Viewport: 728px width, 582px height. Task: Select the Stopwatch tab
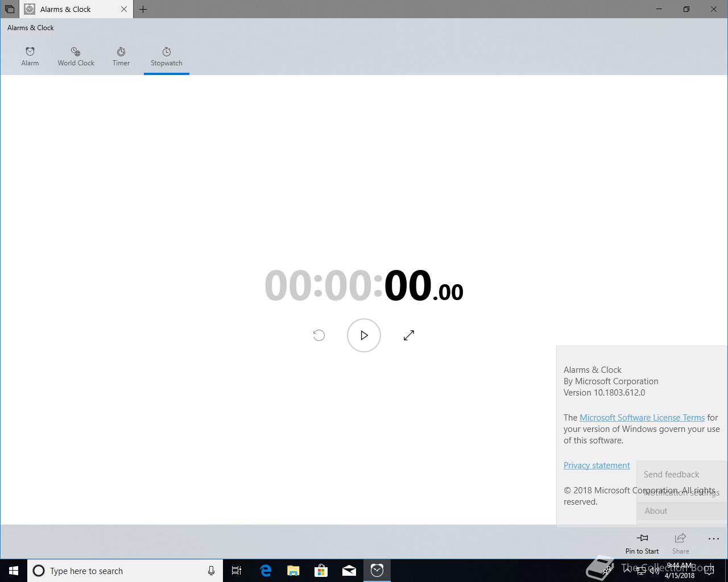[167, 57]
